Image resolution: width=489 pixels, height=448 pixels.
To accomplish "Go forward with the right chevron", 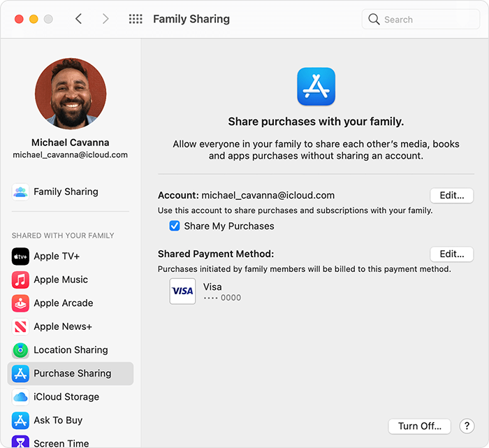I will 105,19.
